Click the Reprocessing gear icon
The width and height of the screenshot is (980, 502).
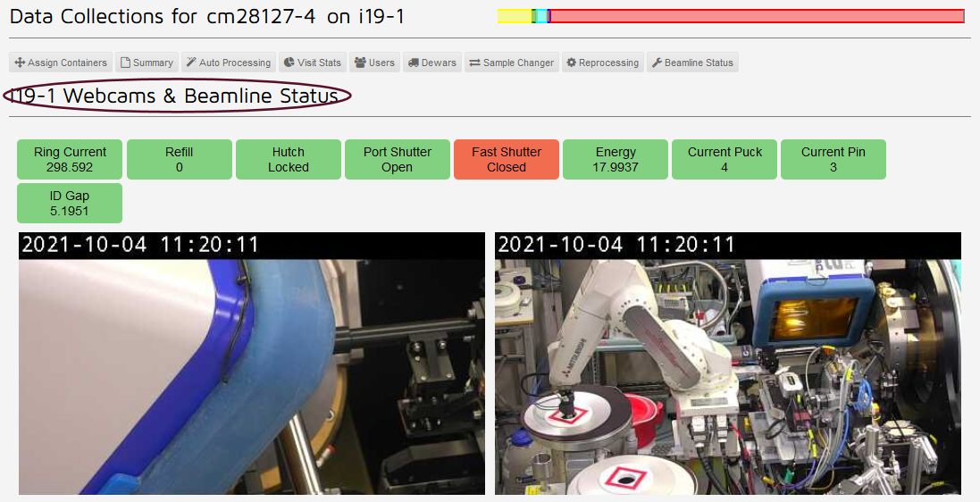click(x=572, y=63)
